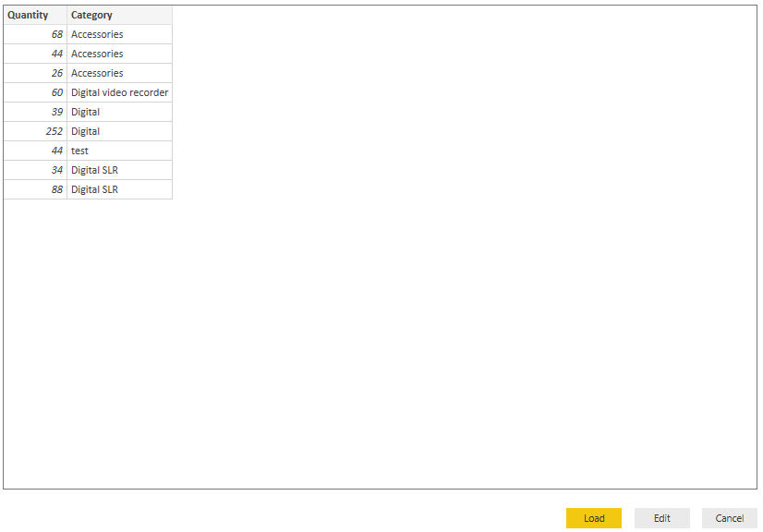The image size is (763, 532).
Task: Select Digital cell in row with 39
Action: 120,112
